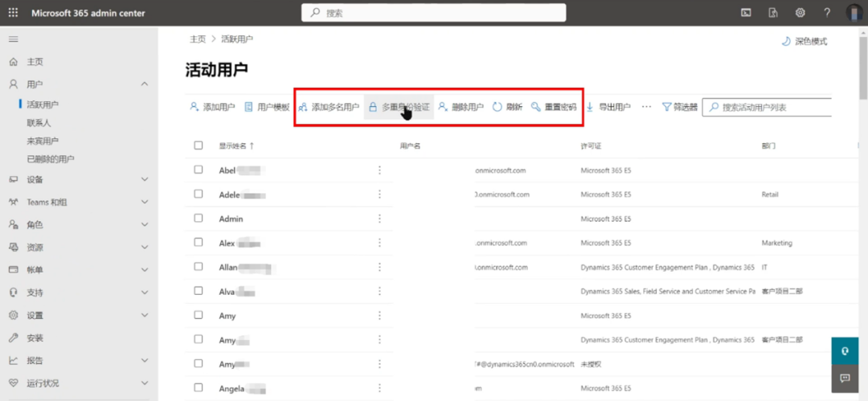Tick the checkbox for Angela row
The height and width of the screenshot is (401, 868).
pyautogui.click(x=199, y=387)
